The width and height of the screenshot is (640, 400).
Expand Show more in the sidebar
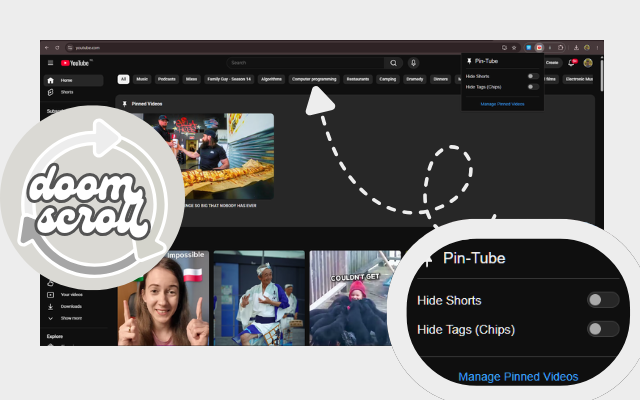point(73,318)
